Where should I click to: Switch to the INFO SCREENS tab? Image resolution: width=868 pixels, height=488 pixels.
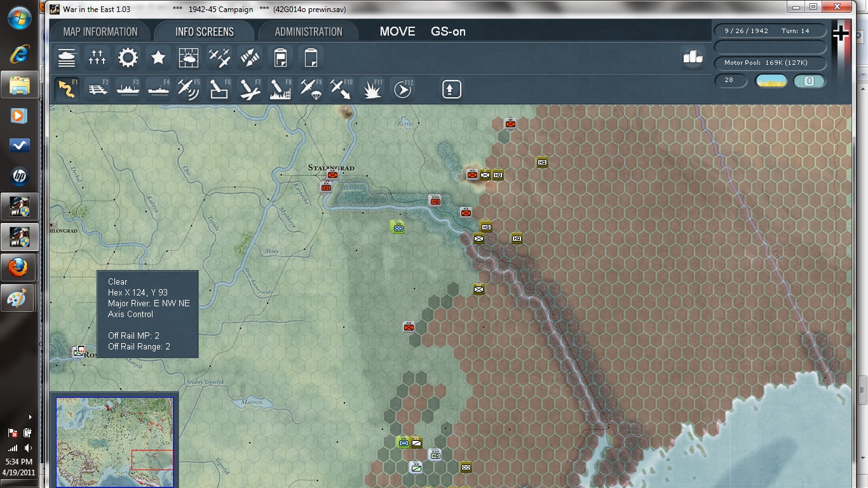[x=205, y=32]
